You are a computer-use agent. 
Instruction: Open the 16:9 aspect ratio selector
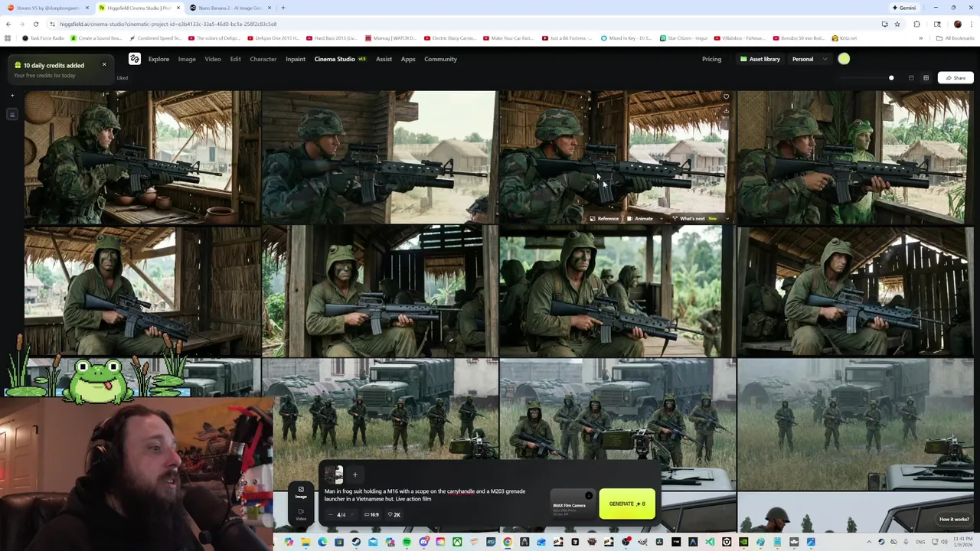click(x=371, y=515)
